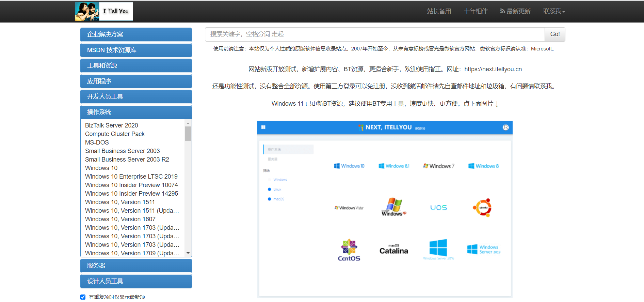The height and width of the screenshot is (302, 644).
Task: Click the search keyword input field
Action: tap(375, 34)
